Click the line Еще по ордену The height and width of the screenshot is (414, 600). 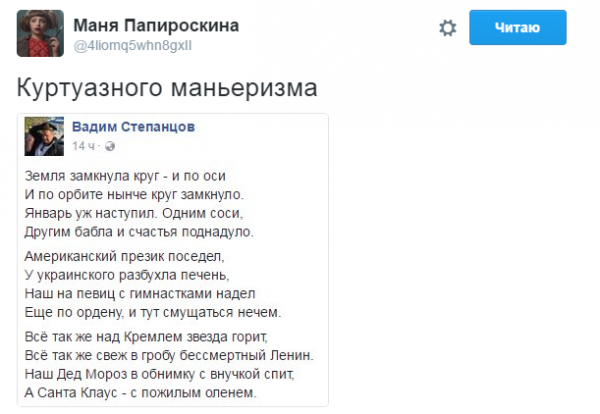153,313
